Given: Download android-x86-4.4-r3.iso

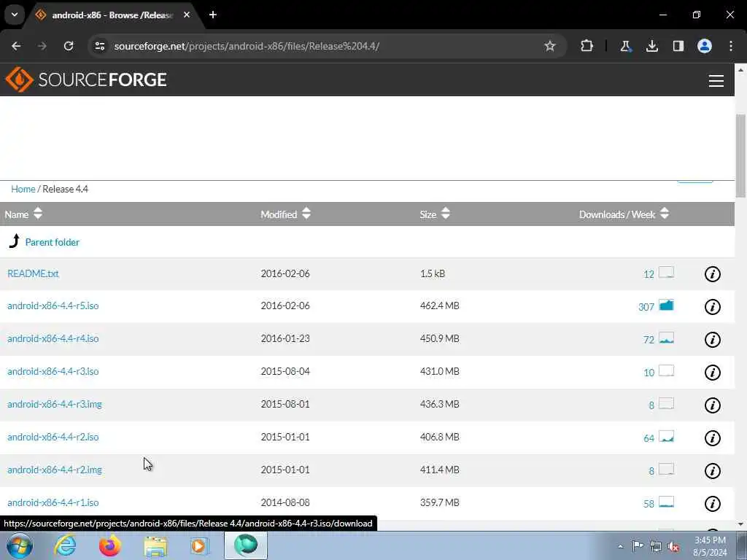Looking at the screenshot, I should tap(53, 371).
